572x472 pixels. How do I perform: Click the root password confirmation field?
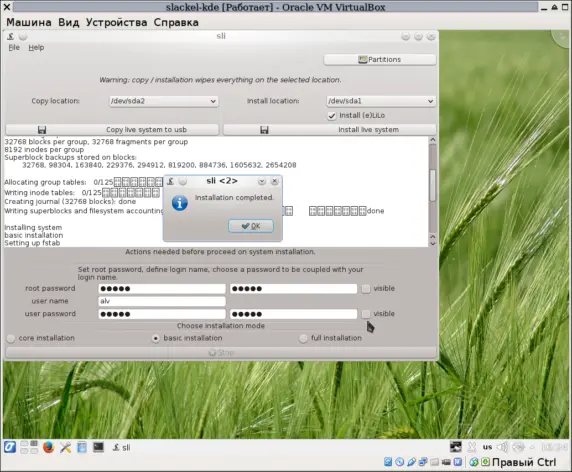[x=293, y=289]
